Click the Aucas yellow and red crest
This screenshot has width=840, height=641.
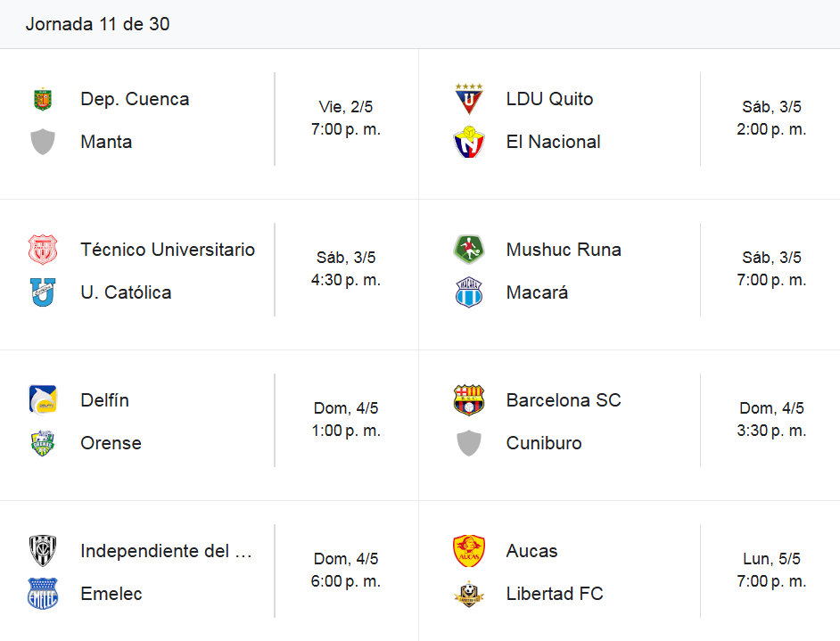pyautogui.click(x=469, y=551)
